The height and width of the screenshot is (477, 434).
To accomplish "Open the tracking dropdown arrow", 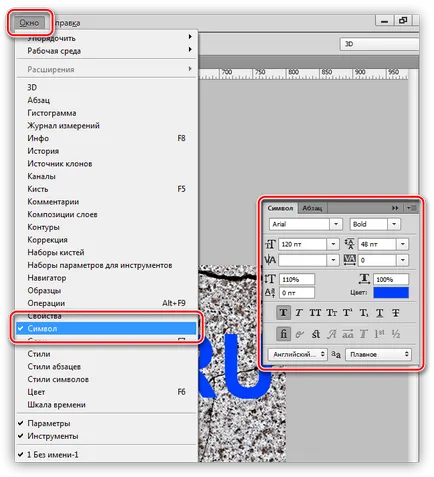I will pos(403,260).
